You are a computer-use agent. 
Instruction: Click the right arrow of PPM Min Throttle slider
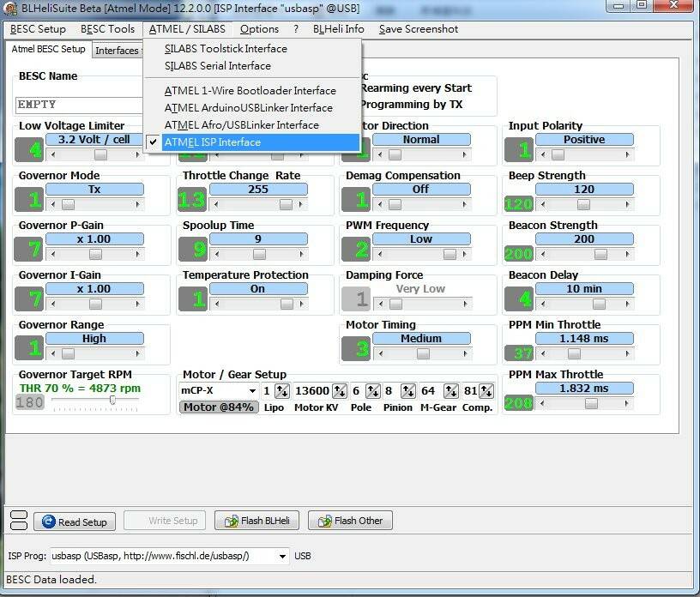click(x=628, y=354)
